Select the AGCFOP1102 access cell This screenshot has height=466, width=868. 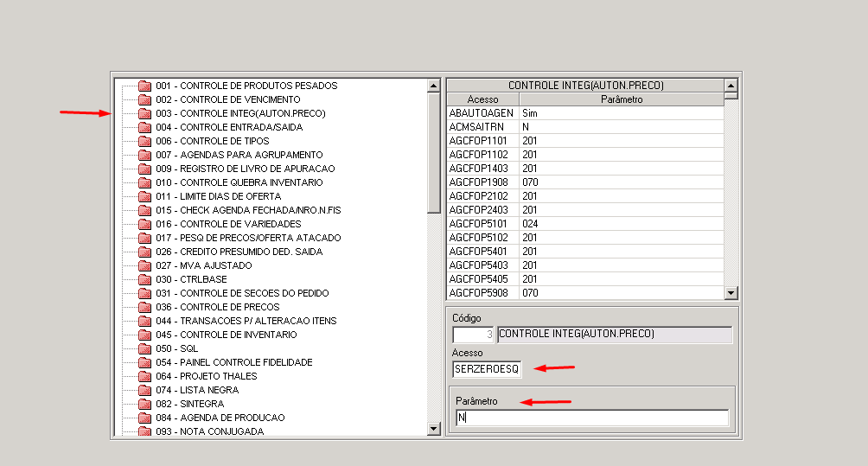point(482,155)
